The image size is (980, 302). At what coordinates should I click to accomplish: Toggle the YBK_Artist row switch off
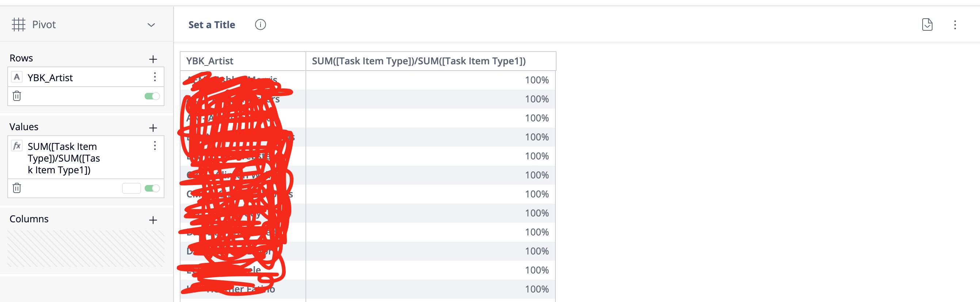point(152,97)
